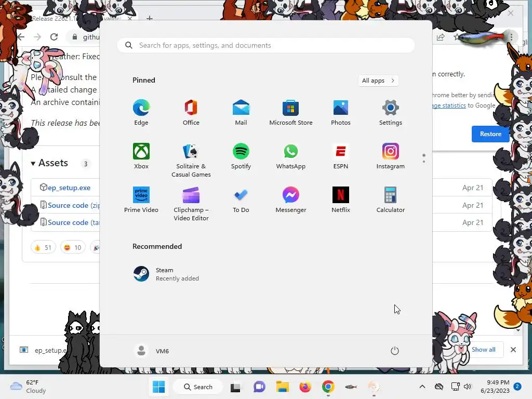Open Microsoft Store from pinned apps
This screenshot has width=532, height=399.
[x=291, y=113]
